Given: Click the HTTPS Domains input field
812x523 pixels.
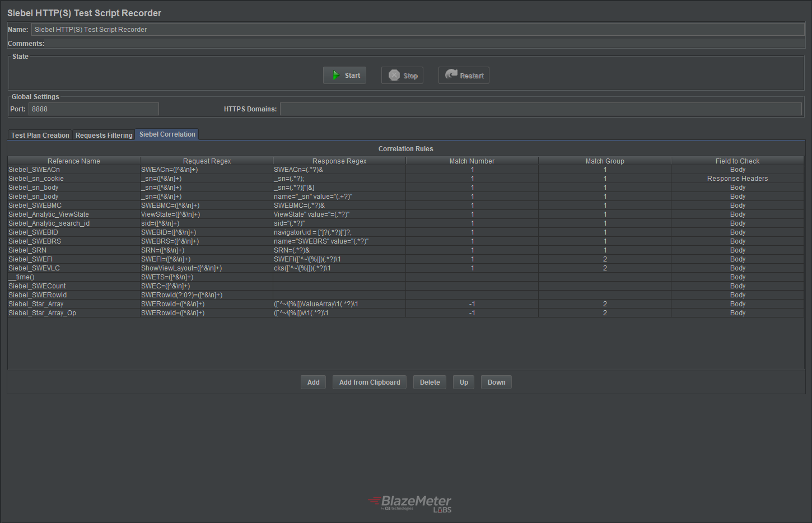Looking at the screenshot, I should pyautogui.click(x=541, y=109).
